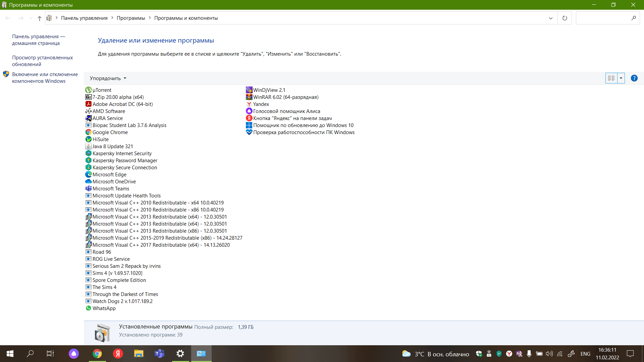Open Yandex browser from the taskbar
The height and width of the screenshot is (362, 644).
pos(118,354)
